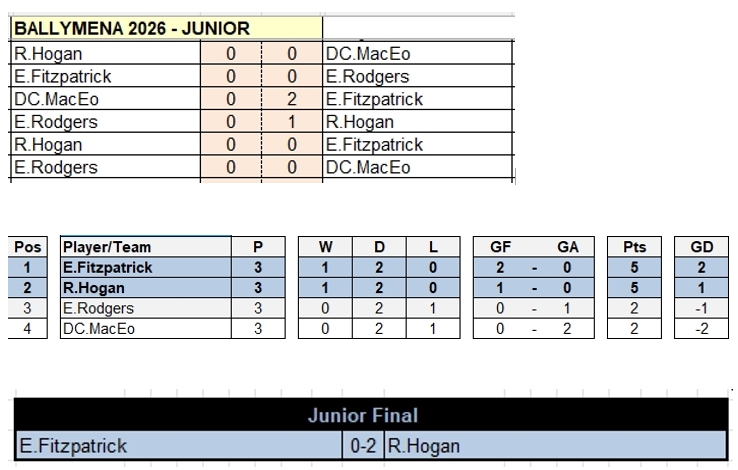Select the 0-2 score in Junior Final
This screenshot has width=738, height=470.
(x=363, y=445)
